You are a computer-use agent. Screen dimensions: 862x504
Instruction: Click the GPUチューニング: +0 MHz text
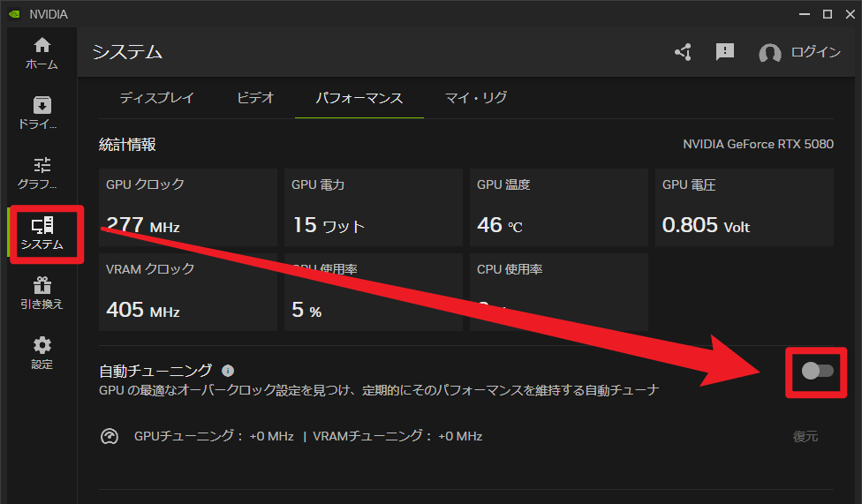click(x=214, y=436)
